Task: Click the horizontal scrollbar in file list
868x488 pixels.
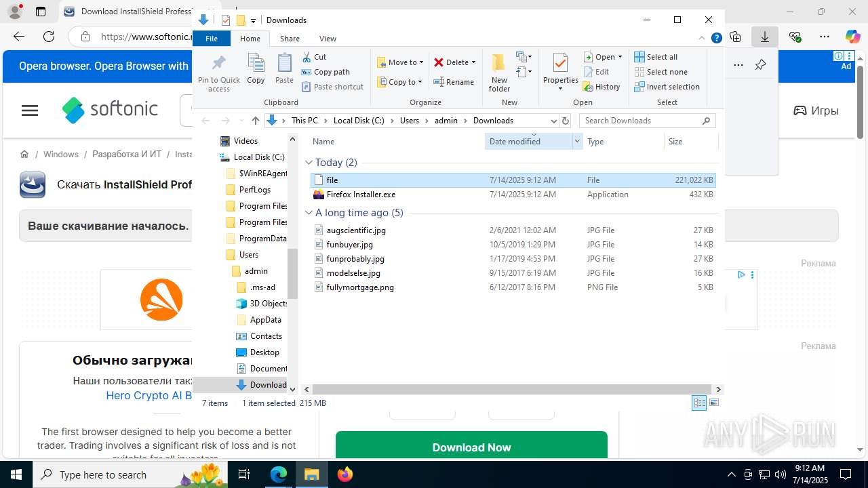Action: click(x=513, y=390)
